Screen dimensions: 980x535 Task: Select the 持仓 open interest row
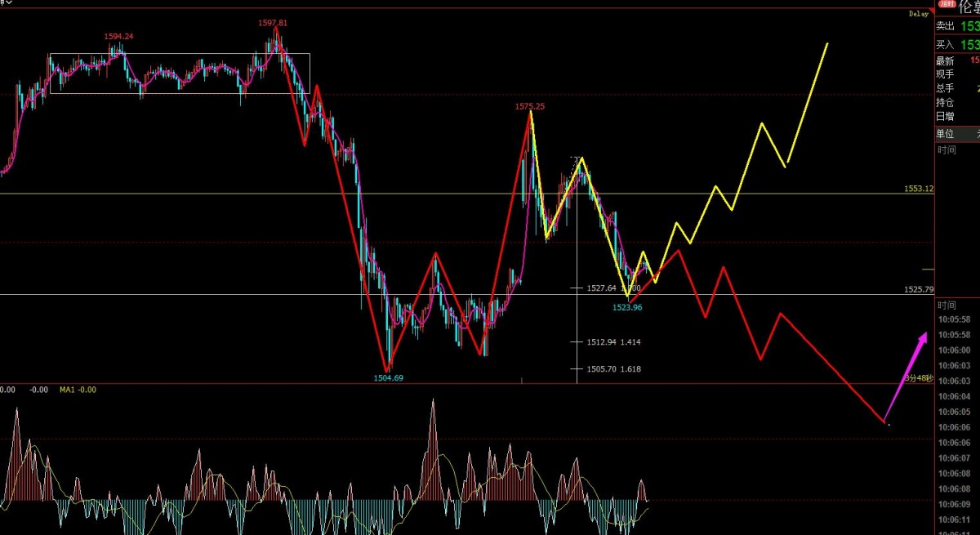[957, 102]
